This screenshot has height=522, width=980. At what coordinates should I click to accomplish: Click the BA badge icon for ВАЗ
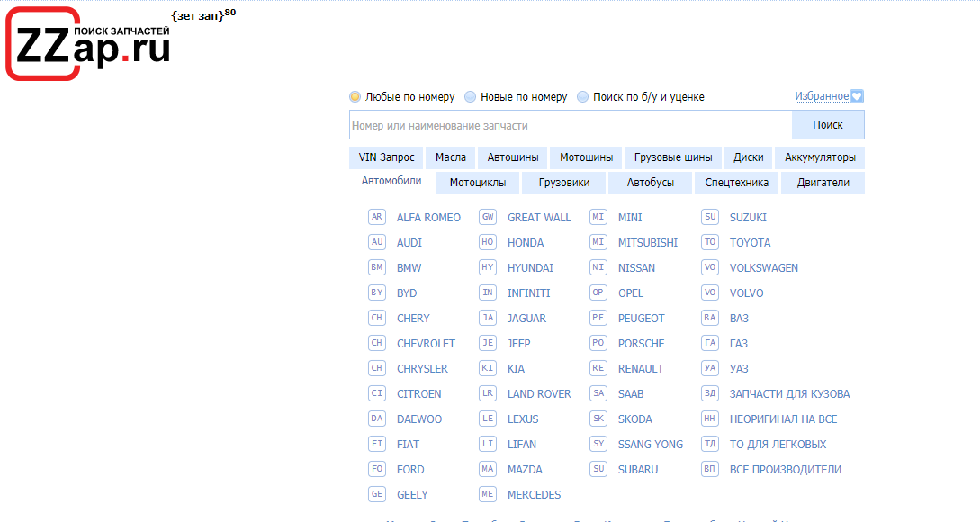point(710,318)
